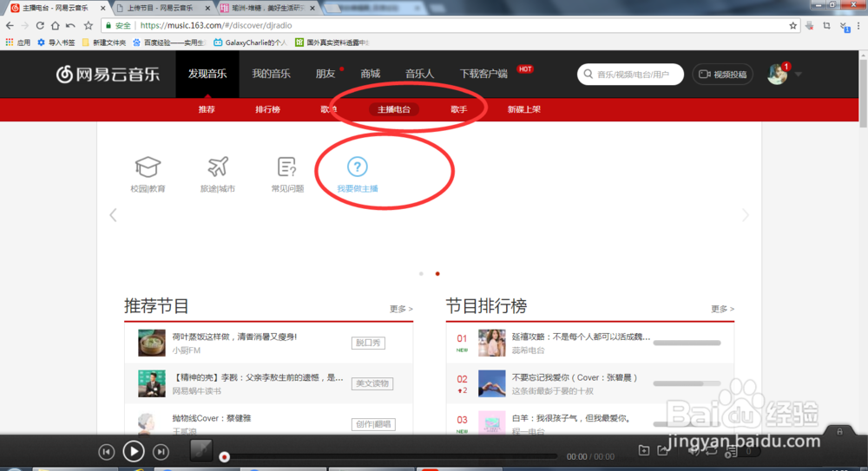Click the player album cover thumbnail
Image resolution: width=868 pixels, height=471 pixels.
coord(201,450)
